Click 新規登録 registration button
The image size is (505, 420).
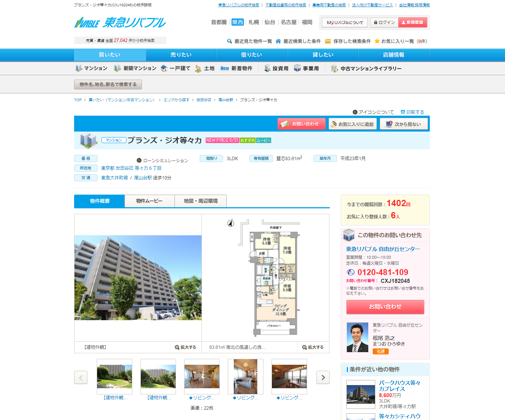click(412, 23)
